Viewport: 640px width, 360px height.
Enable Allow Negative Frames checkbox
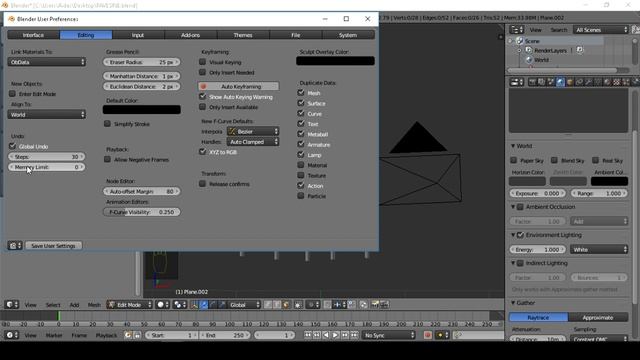[107, 159]
